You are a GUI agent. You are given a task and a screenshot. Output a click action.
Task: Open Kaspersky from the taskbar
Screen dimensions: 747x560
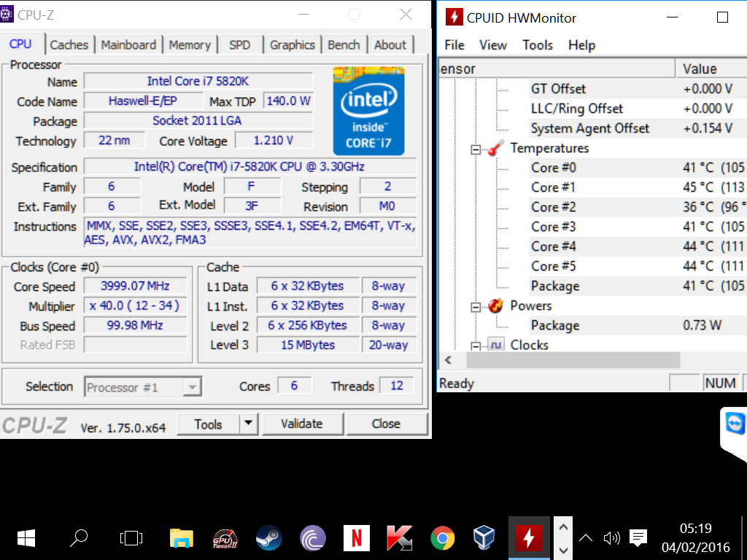(399, 538)
